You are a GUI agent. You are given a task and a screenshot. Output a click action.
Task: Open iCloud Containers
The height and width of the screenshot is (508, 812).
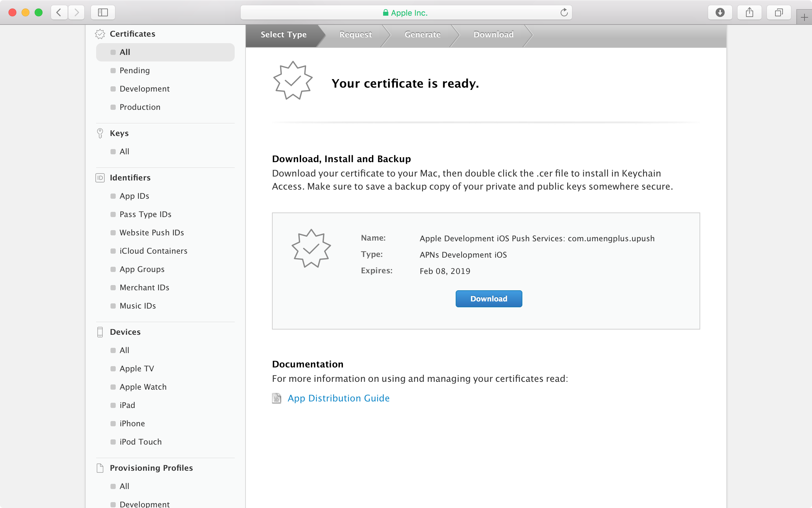(x=154, y=251)
